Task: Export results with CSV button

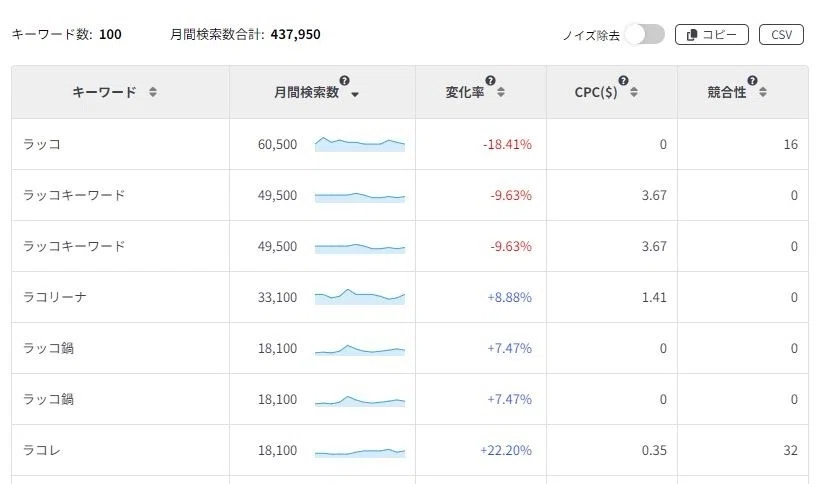Action: point(781,35)
